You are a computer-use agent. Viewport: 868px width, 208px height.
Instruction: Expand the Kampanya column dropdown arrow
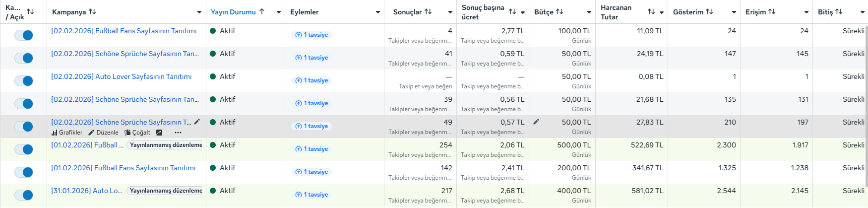point(199,12)
